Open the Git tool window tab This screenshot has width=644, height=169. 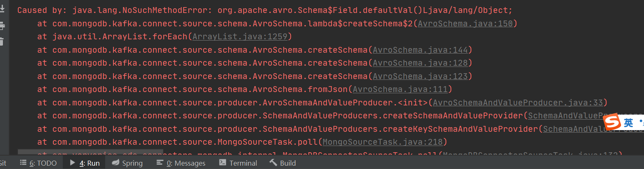(x=3, y=163)
